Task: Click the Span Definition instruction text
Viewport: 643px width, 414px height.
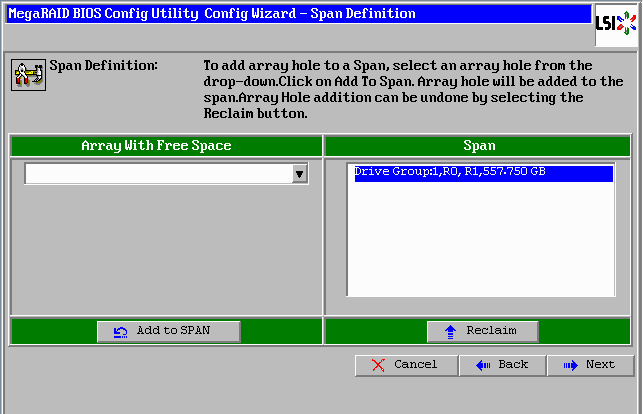Action: point(397,90)
